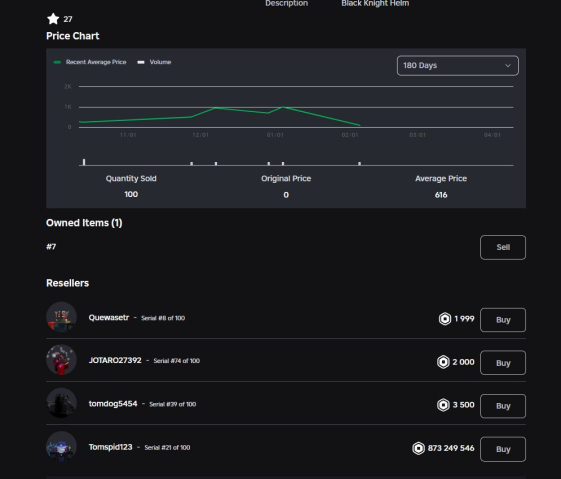
Task: Click the Owned Items (1) heading
Action: (84, 223)
